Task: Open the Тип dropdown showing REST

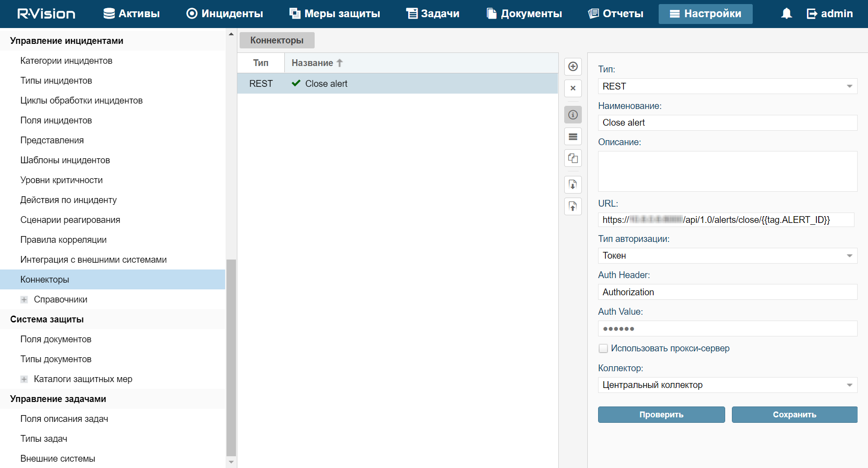Action: click(727, 86)
